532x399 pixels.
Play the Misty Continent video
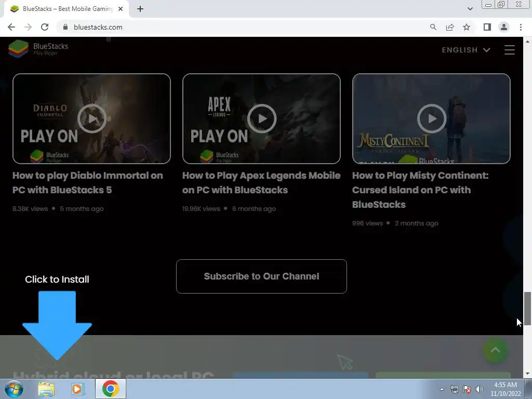(x=432, y=118)
